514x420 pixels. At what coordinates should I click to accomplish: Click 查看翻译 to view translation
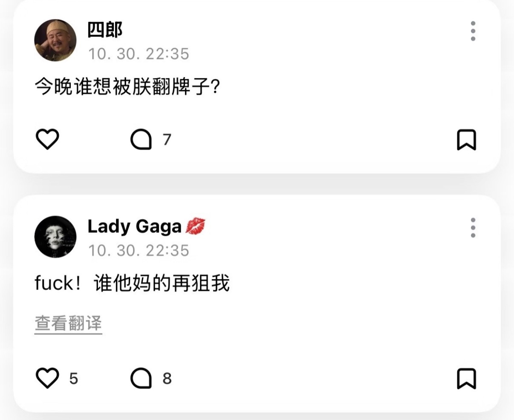[68, 324]
